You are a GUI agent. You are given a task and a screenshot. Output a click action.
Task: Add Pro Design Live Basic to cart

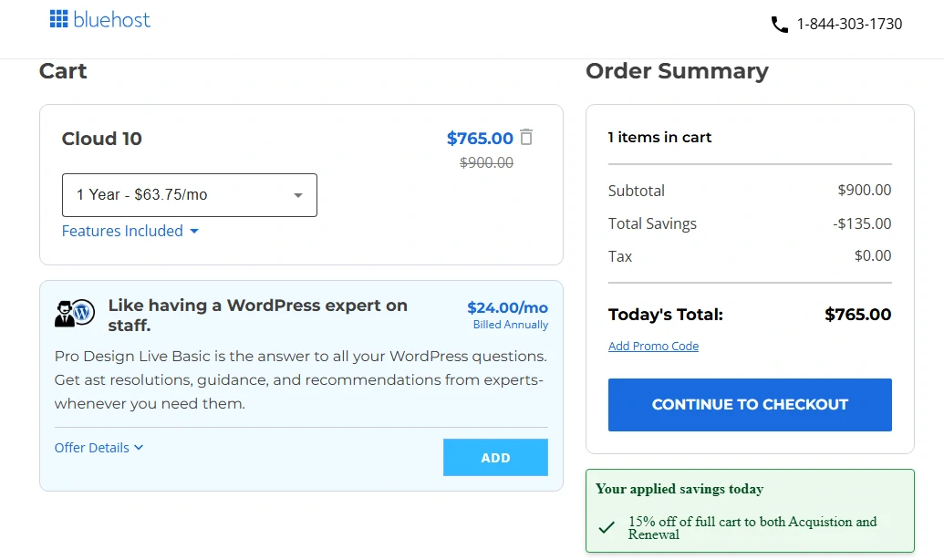(495, 458)
